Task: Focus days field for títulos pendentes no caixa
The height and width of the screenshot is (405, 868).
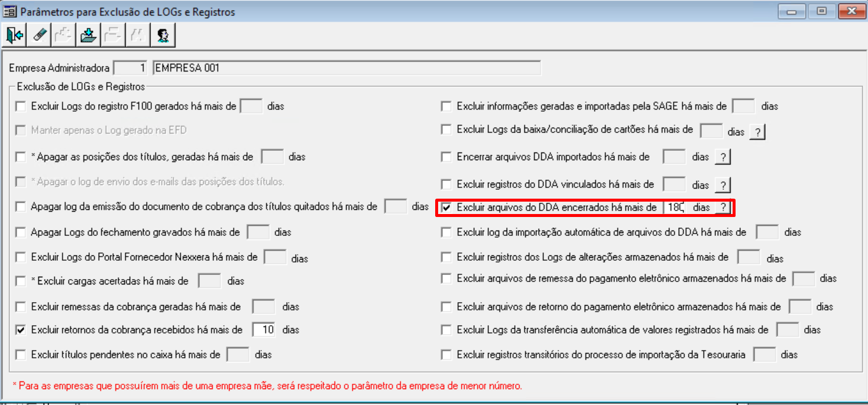Action: tap(238, 355)
